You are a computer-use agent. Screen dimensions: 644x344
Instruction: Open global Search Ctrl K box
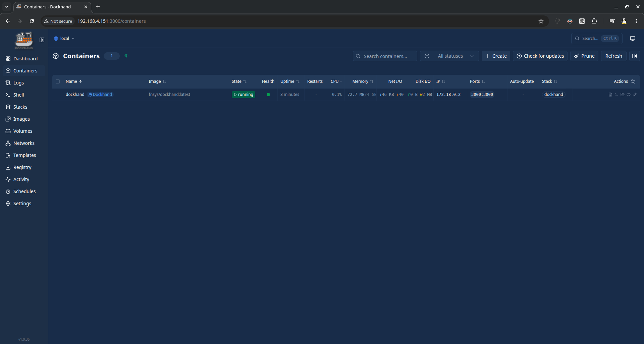click(597, 39)
